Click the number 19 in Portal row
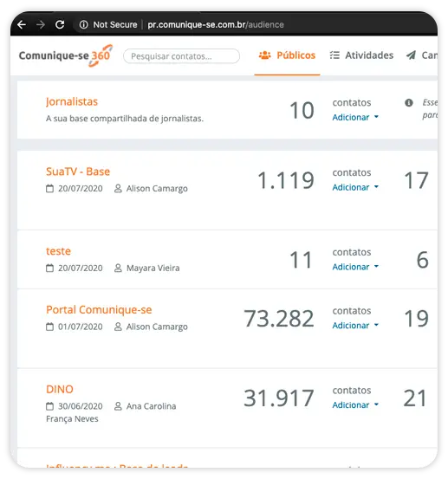The width and height of the screenshot is (448, 479). click(416, 319)
